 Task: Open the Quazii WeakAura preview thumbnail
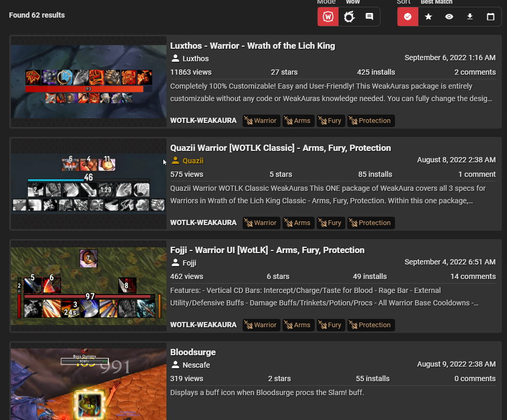pos(89,184)
